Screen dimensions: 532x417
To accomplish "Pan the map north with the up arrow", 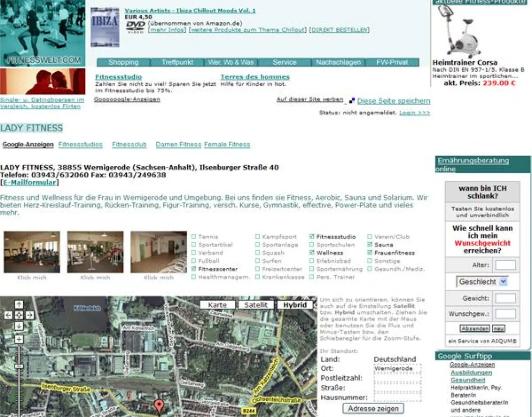I will click(x=19, y=304).
